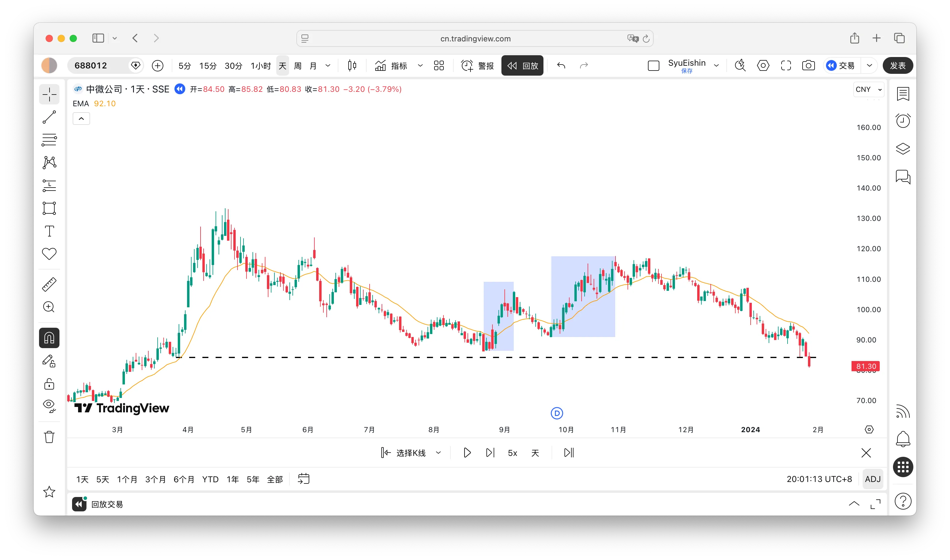
Task: Step forward one bar in replay
Action: click(490, 453)
